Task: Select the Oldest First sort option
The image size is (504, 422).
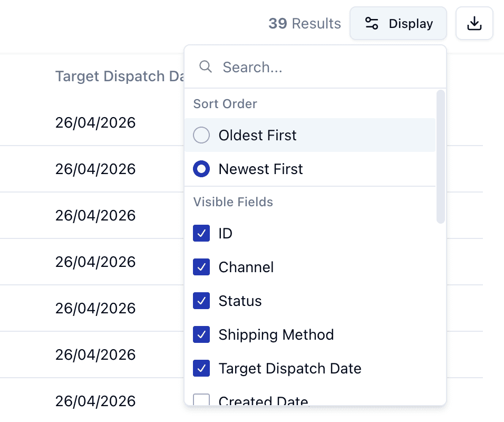Action: pos(201,136)
